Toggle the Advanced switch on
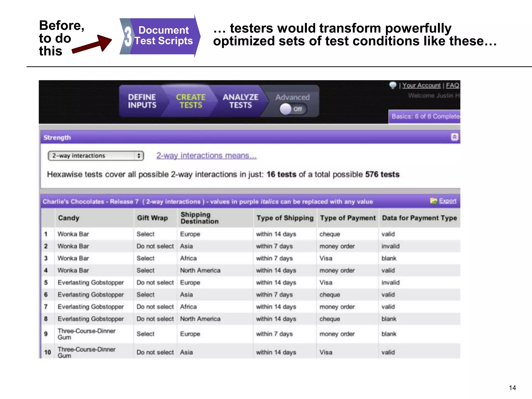Viewport: 532px width, 399px height. coord(293,109)
